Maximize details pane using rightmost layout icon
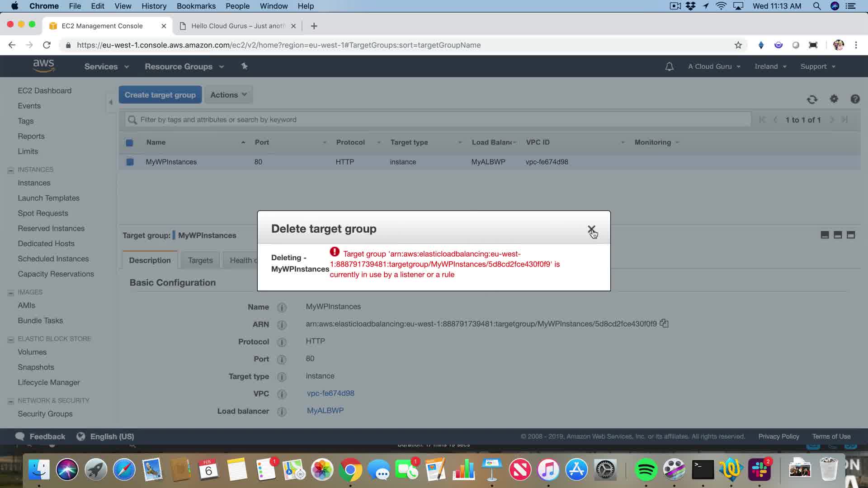 tap(850, 235)
